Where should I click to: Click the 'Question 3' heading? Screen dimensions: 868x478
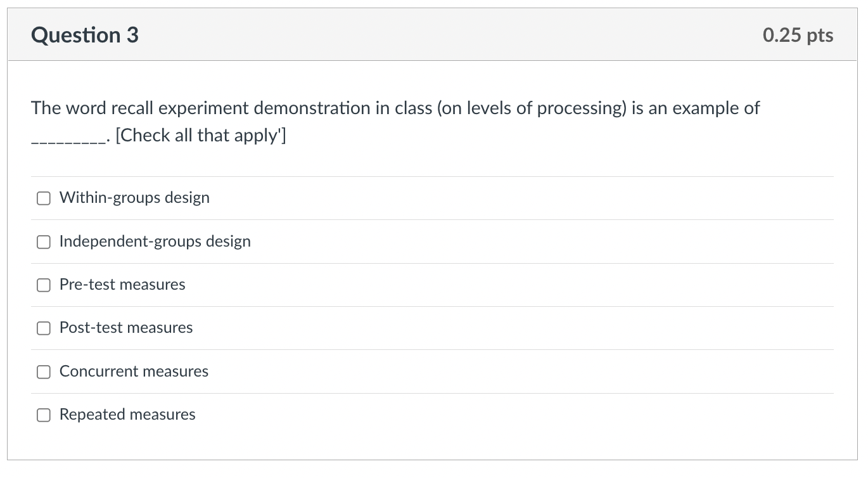pyautogui.click(x=85, y=35)
